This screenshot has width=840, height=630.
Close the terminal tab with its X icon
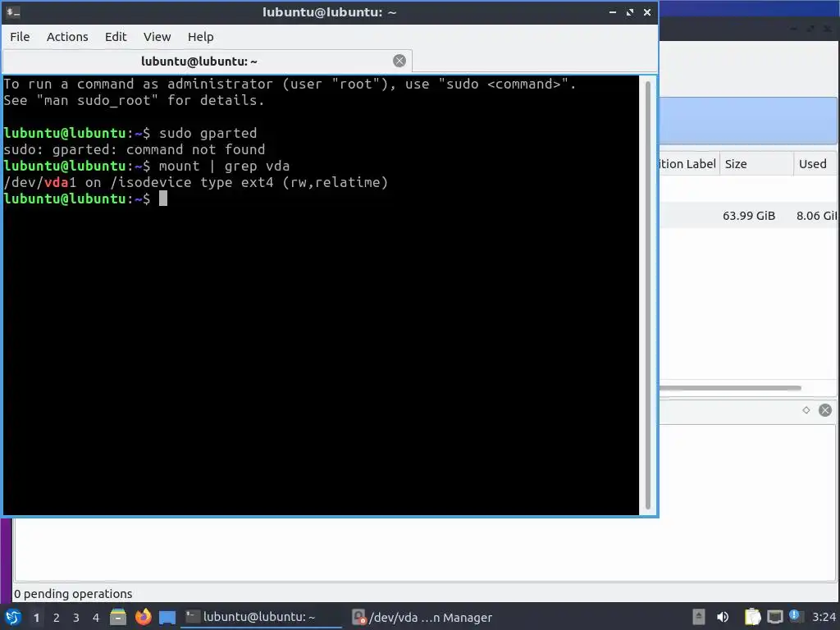coord(399,61)
